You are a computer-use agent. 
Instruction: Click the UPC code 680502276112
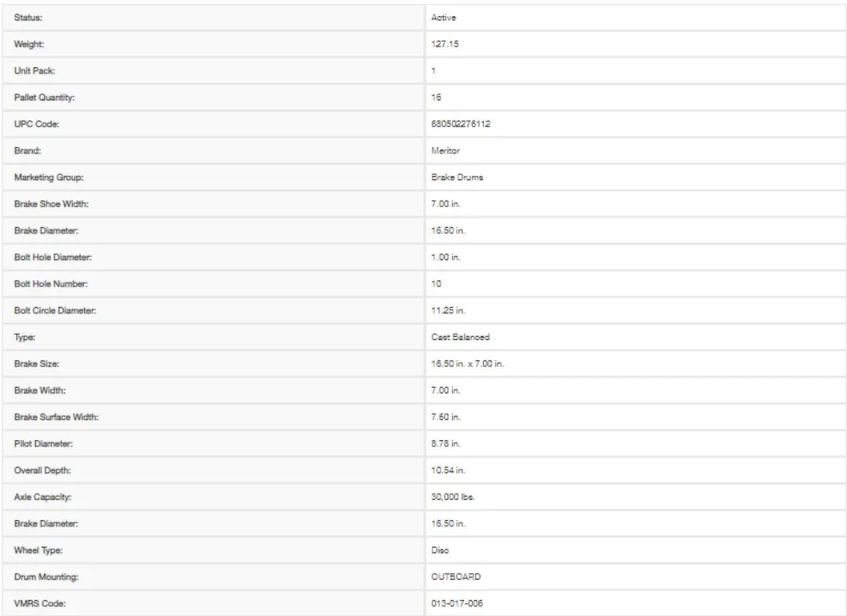[x=459, y=125]
